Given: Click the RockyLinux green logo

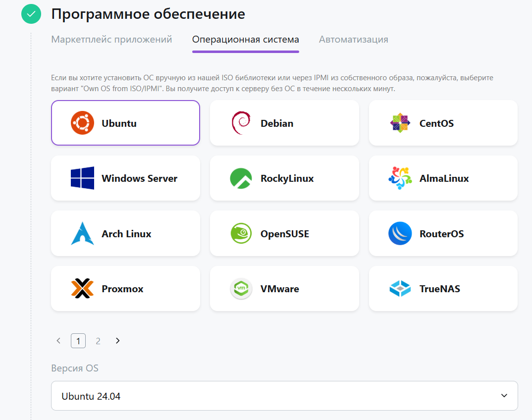Looking at the screenshot, I should [241, 178].
